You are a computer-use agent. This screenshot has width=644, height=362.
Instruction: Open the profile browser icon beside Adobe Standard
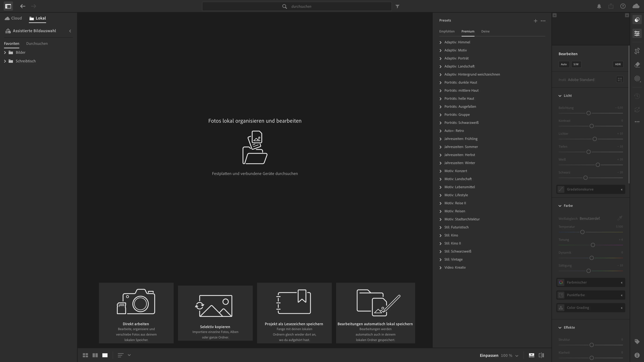tap(620, 80)
